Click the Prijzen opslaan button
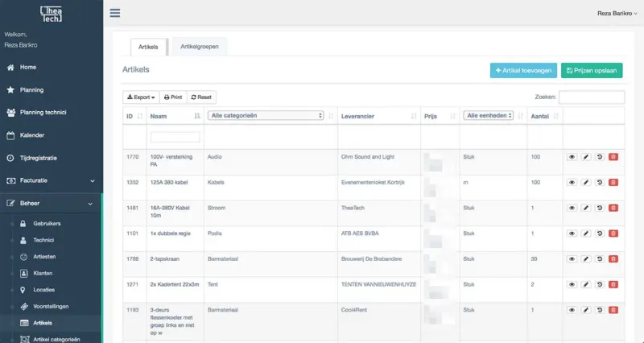Viewport: 644px width, 343px height. tap(592, 70)
